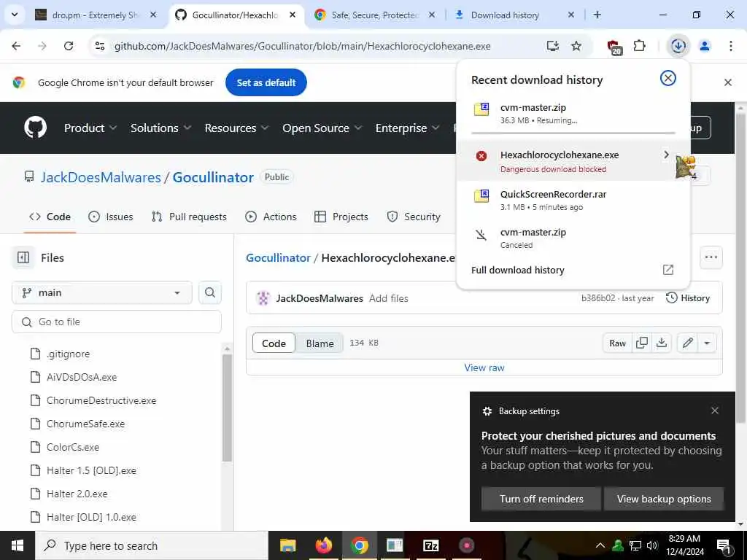Screen dimensions: 747x560
Task: Open Halter 2.0.exe in file tree
Action: [77, 494]
